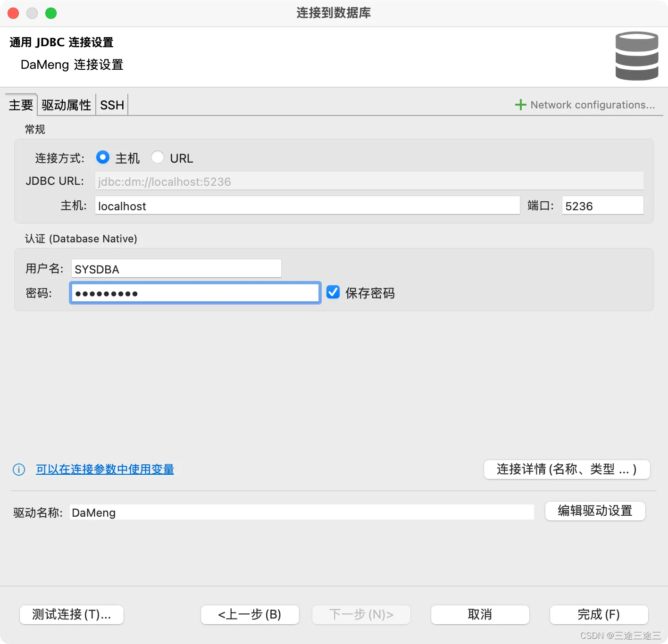This screenshot has height=644, width=668.
Task: Open 连接详情 (名称、类型) settings
Action: tap(567, 470)
